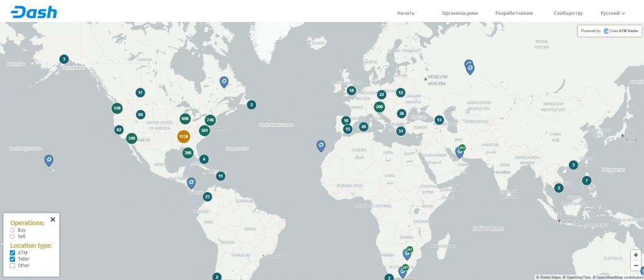Uncheck the Teller location type checkbox

pos(13,259)
